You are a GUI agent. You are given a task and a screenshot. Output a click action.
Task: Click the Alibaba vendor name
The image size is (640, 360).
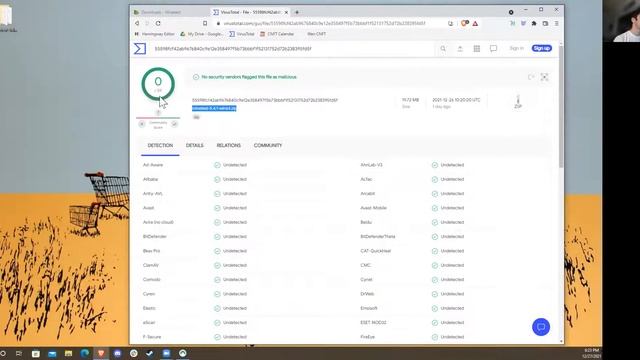click(150, 179)
